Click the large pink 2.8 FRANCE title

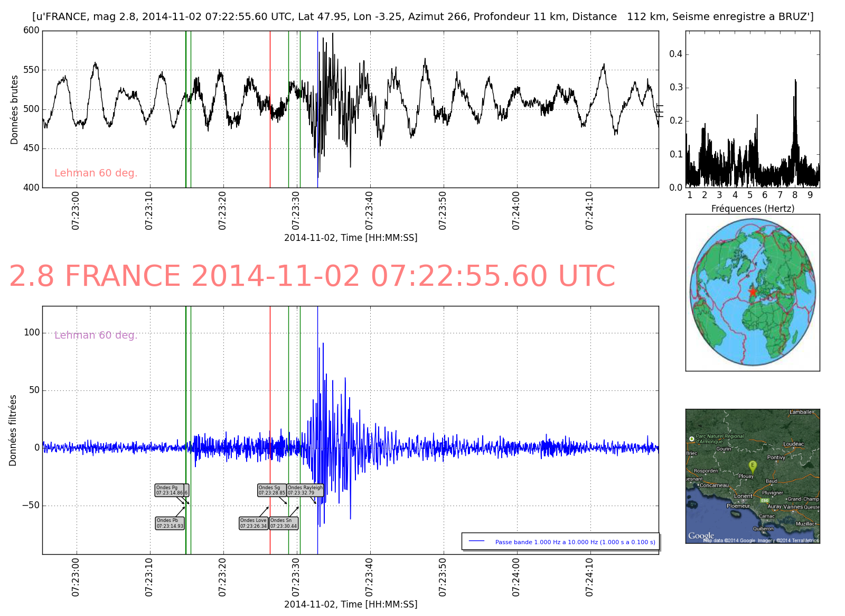[312, 276]
